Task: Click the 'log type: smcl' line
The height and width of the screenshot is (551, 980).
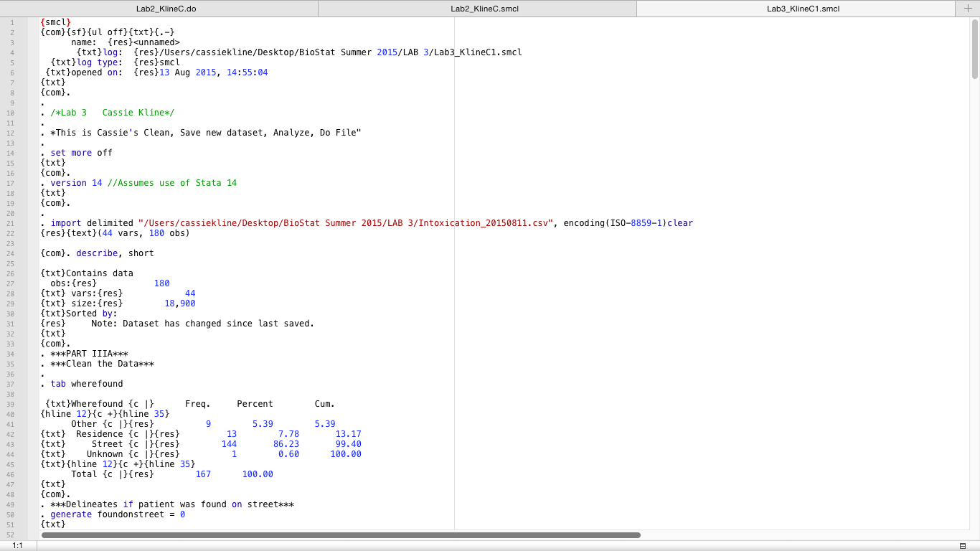Action: [x=116, y=62]
